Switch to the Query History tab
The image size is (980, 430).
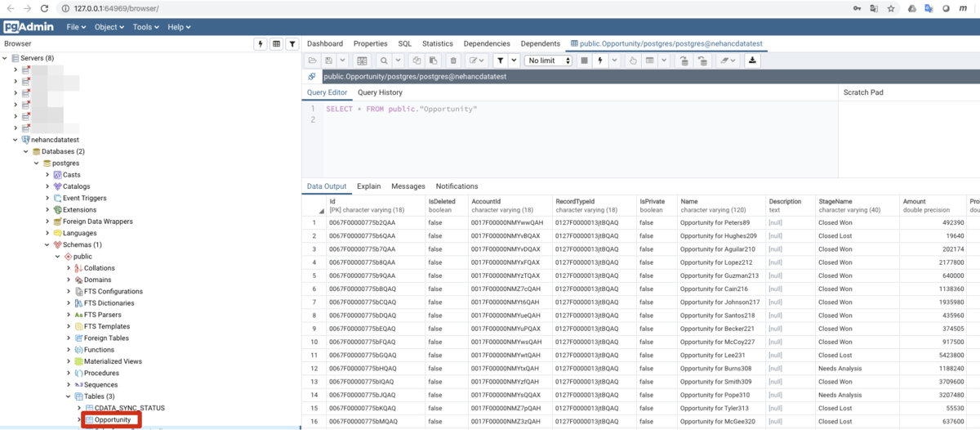tap(380, 92)
